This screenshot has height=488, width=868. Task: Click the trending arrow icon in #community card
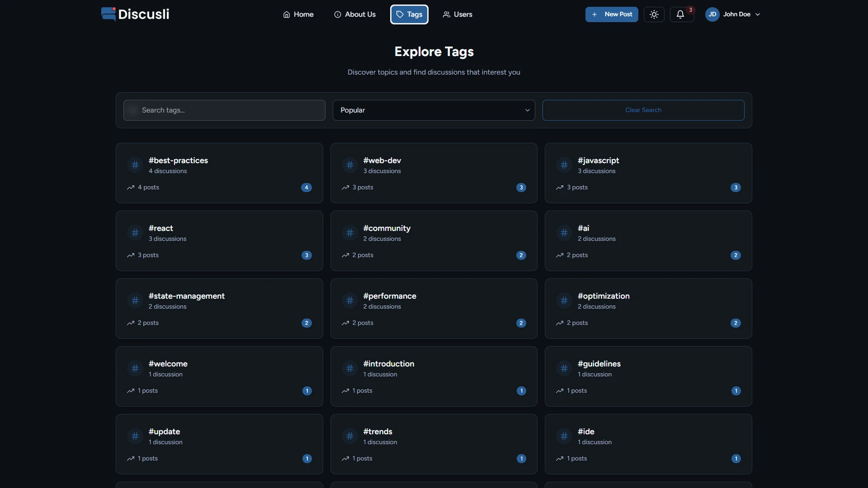[x=345, y=255]
